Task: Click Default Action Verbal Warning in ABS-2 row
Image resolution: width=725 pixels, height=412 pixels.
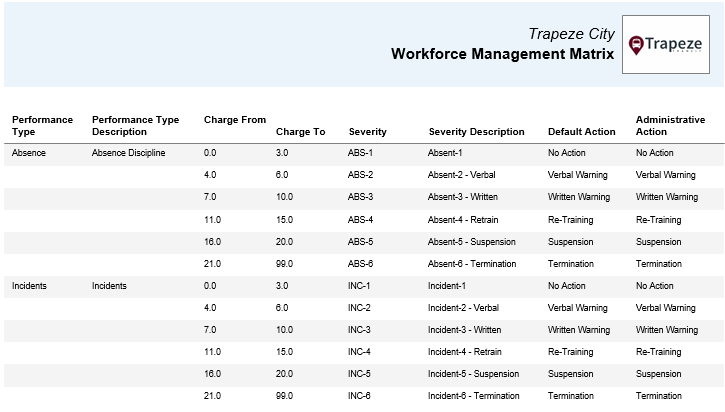Action: point(578,175)
